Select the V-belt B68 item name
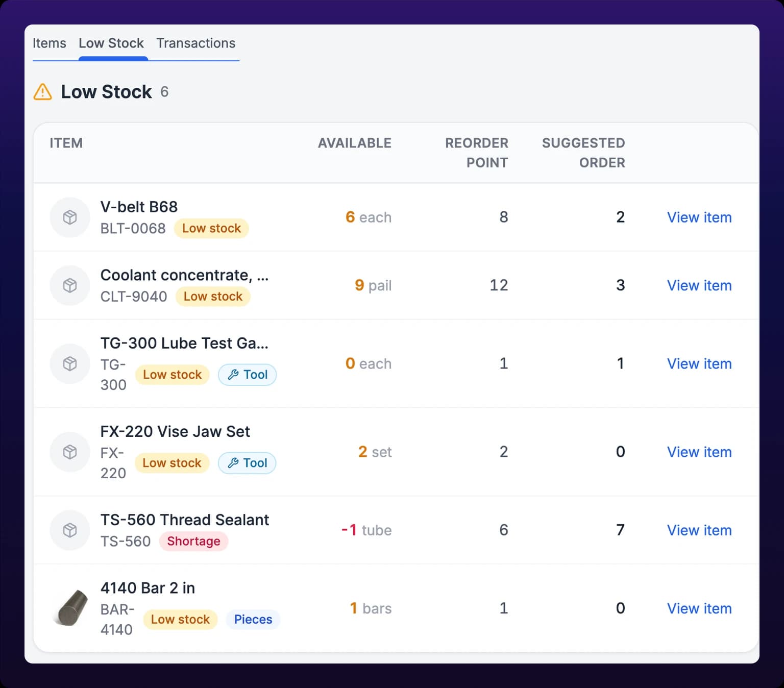 point(139,207)
